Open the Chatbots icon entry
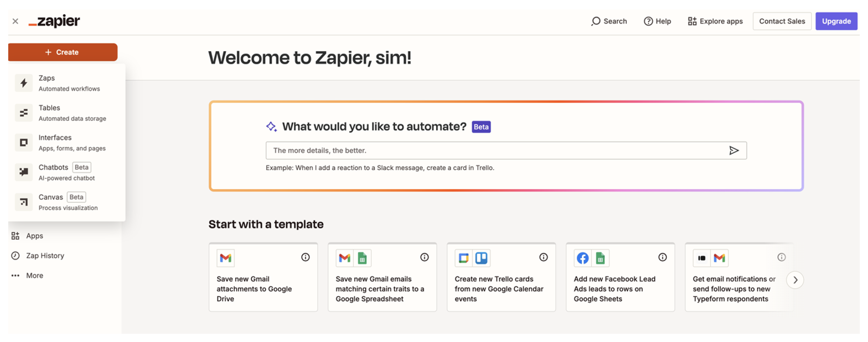The height and width of the screenshot is (342, 868). coord(24,172)
